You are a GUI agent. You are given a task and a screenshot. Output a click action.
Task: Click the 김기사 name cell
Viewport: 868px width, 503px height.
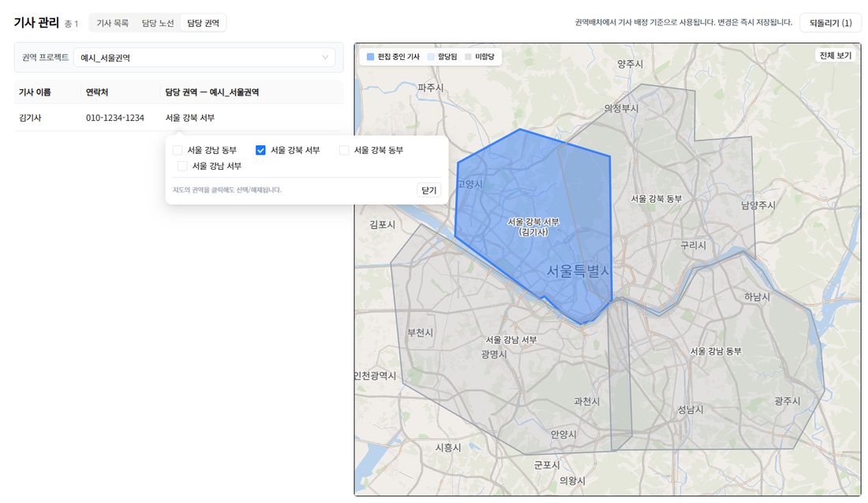30,118
